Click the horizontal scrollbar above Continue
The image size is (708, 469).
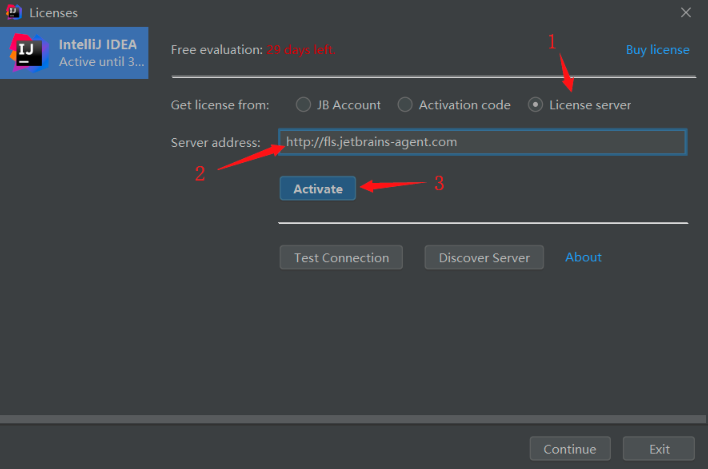354,418
